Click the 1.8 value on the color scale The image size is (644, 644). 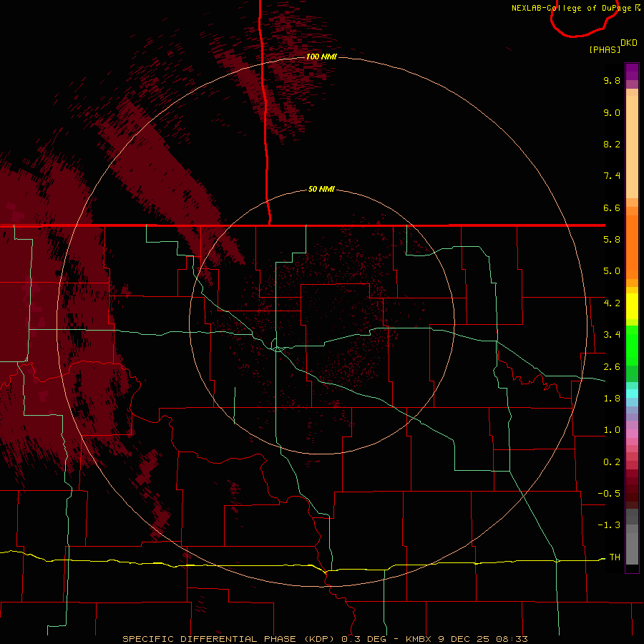click(612, 399)
